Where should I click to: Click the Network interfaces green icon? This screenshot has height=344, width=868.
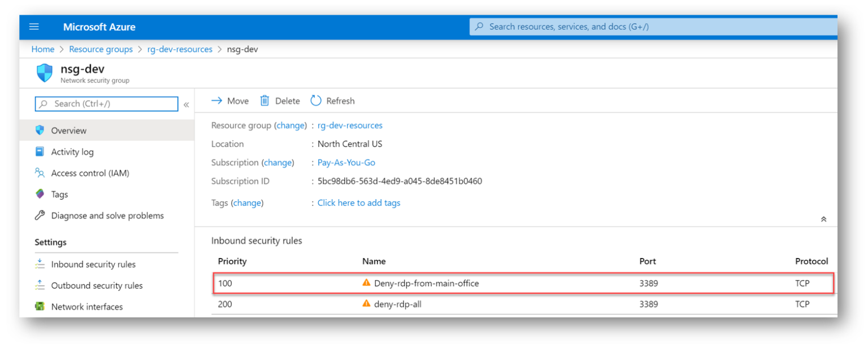coord(40,307)
